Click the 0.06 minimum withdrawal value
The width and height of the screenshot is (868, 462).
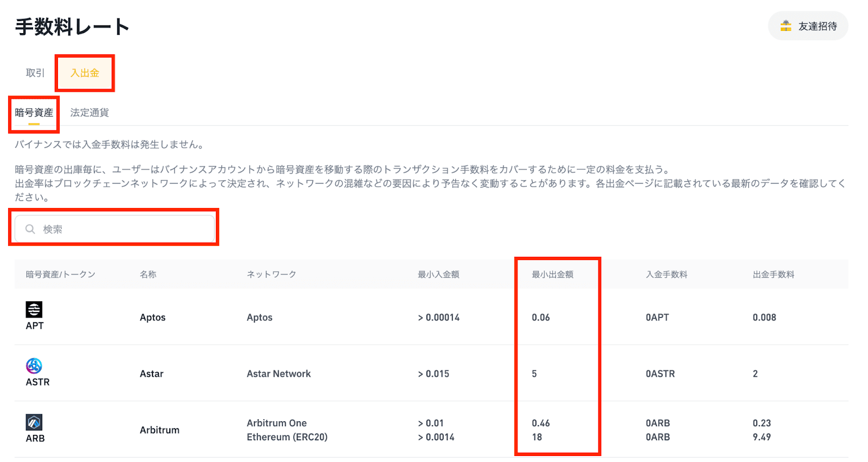click(x=541, y=318)
